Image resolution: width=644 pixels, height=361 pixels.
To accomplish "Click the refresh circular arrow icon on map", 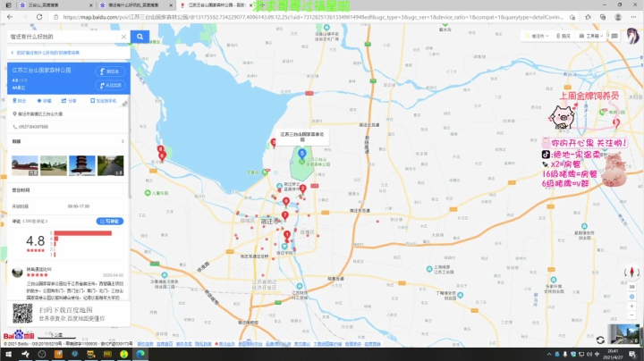I will (x=600, y=340).
